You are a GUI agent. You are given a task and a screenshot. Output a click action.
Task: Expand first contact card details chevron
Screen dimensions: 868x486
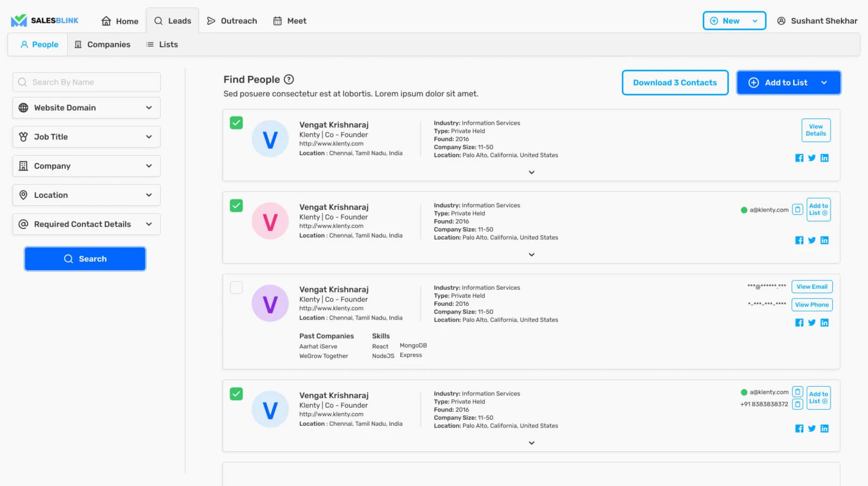pos(531,172)
